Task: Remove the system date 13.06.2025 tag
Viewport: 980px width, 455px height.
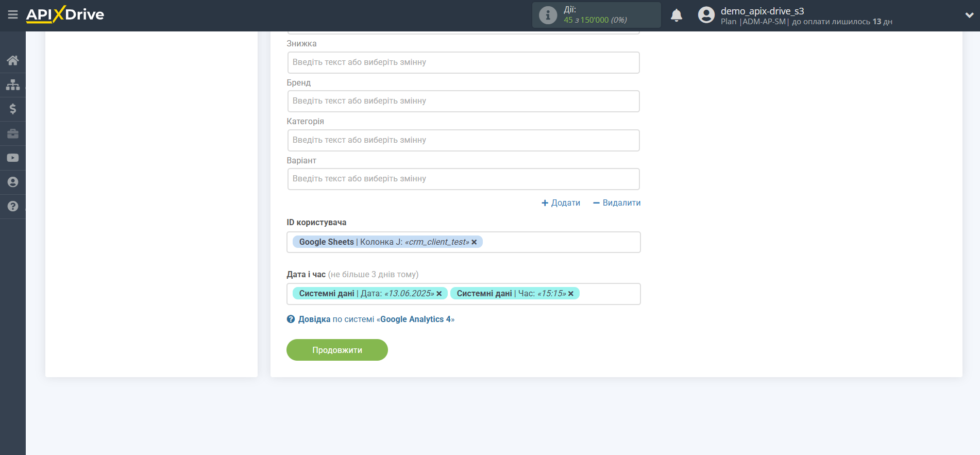Action: pyautogui.click(x=439, y=294)
